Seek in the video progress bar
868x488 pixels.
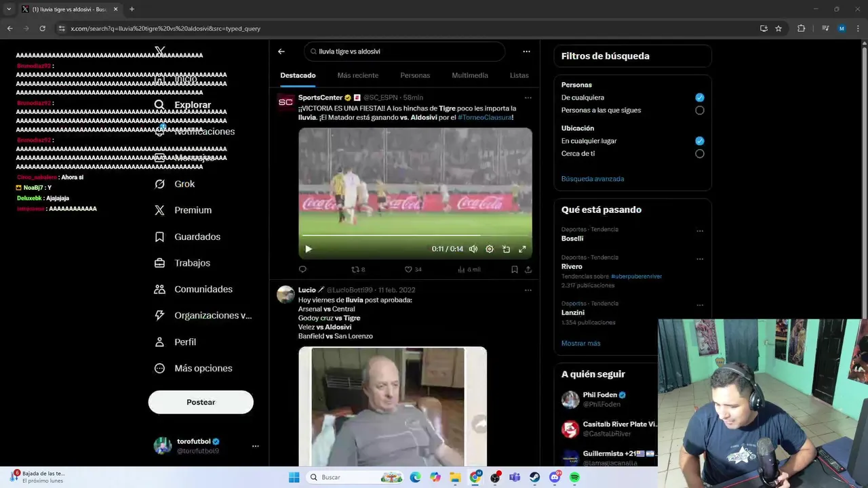coord(415,235)
